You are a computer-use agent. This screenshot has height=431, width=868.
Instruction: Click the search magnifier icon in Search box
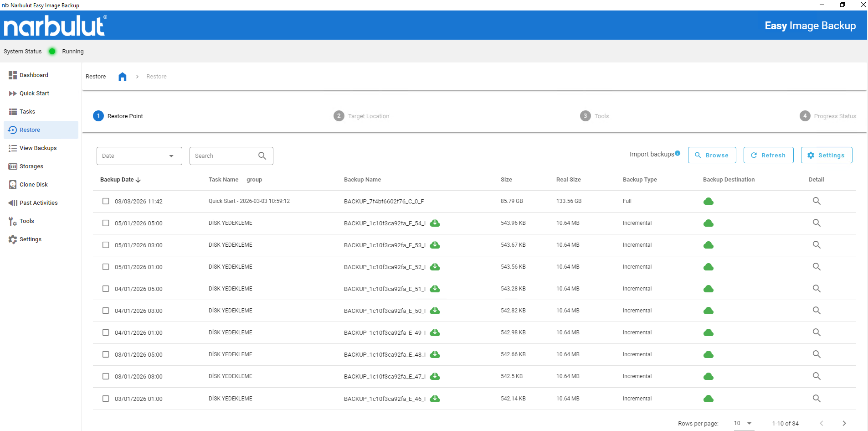pyautogui.click(x=262, y=156)
